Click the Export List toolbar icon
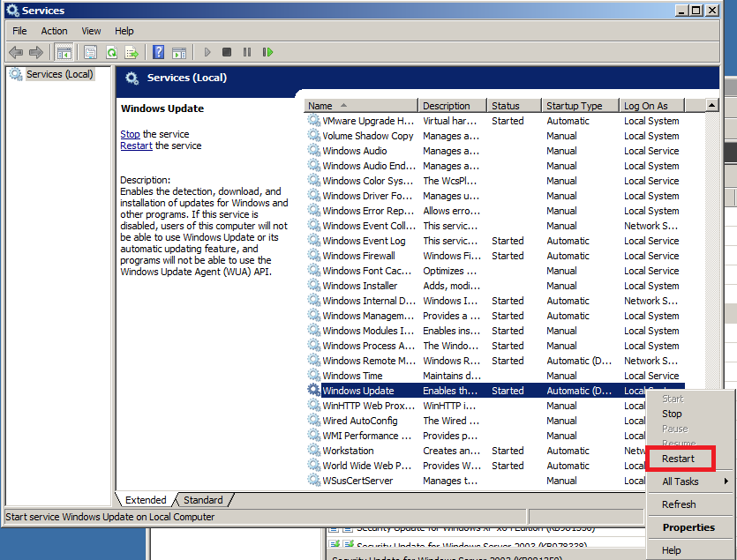Screen dimensions: 737x560 coord(132,52)
